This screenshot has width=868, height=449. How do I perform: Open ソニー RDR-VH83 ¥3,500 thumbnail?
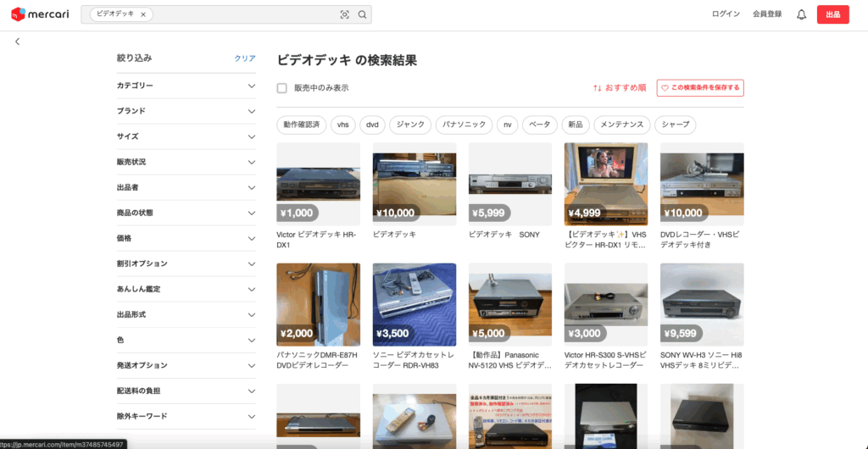[415, 305]
